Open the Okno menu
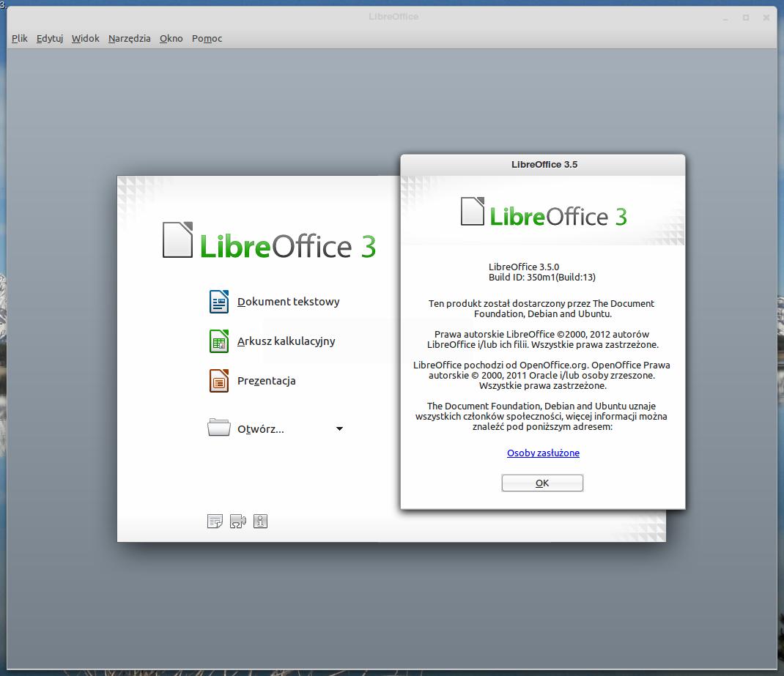 [x=171, y=39]
